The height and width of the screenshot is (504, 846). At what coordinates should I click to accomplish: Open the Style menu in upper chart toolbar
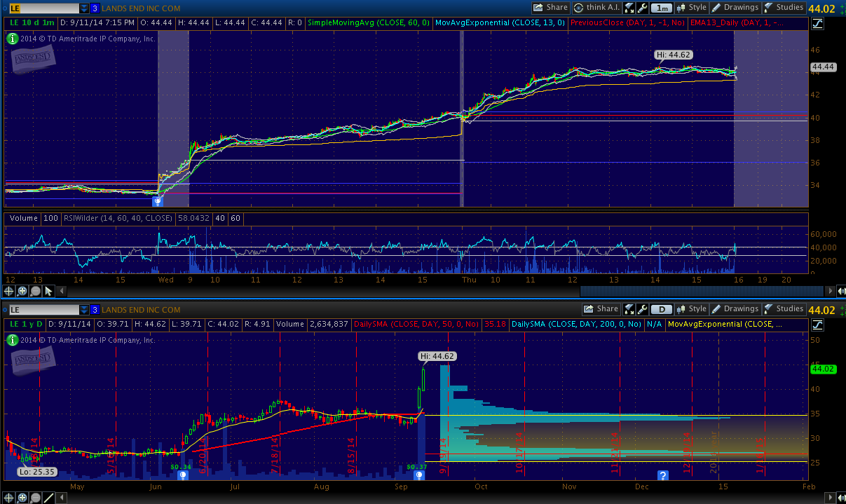tap(692, 8)
